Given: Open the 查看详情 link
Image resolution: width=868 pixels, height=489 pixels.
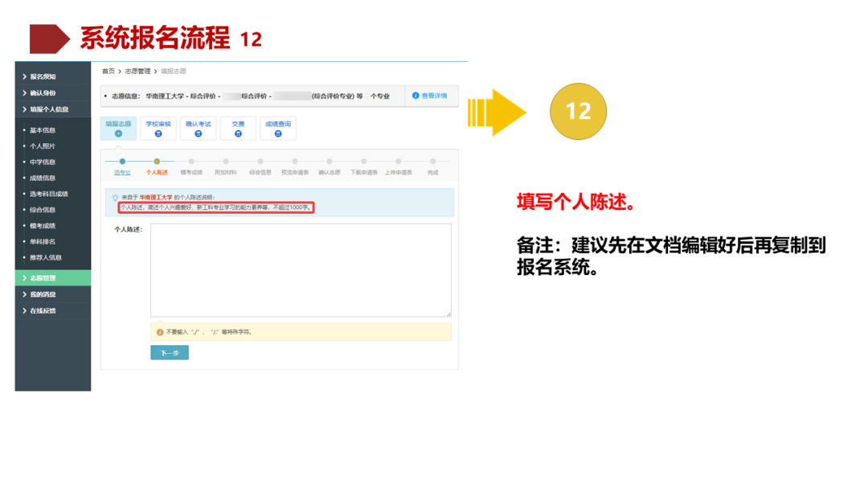Looking at the screenshot, I should (x=434, y=96).
